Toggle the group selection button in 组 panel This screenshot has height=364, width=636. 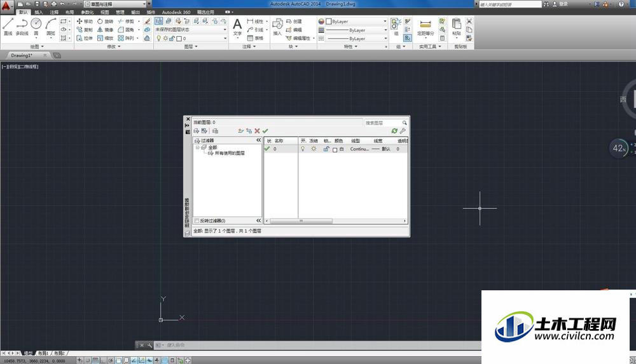pos(408,37)
